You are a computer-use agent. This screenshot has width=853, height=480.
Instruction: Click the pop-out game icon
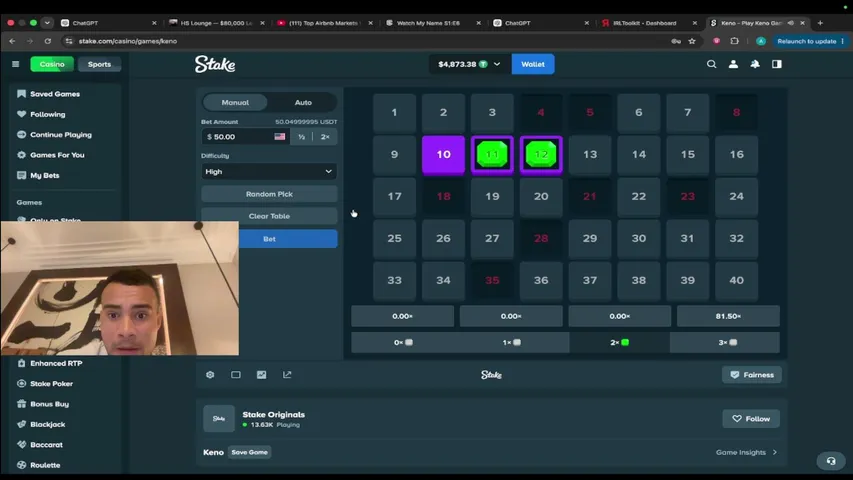click(x=287, y=374)
